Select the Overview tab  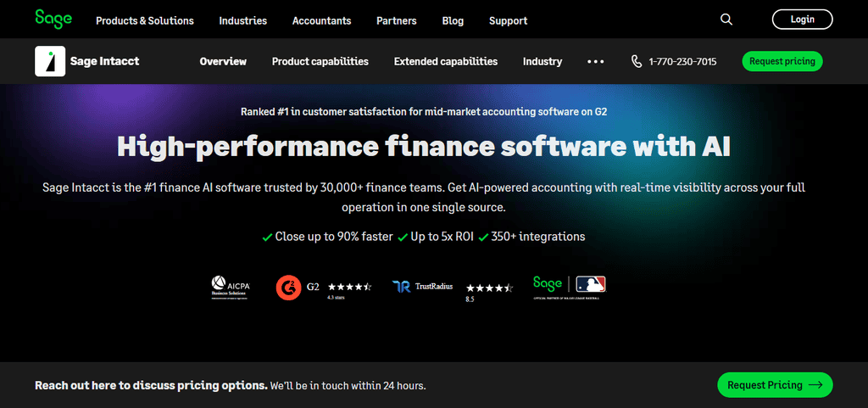(x=223, y=61)
